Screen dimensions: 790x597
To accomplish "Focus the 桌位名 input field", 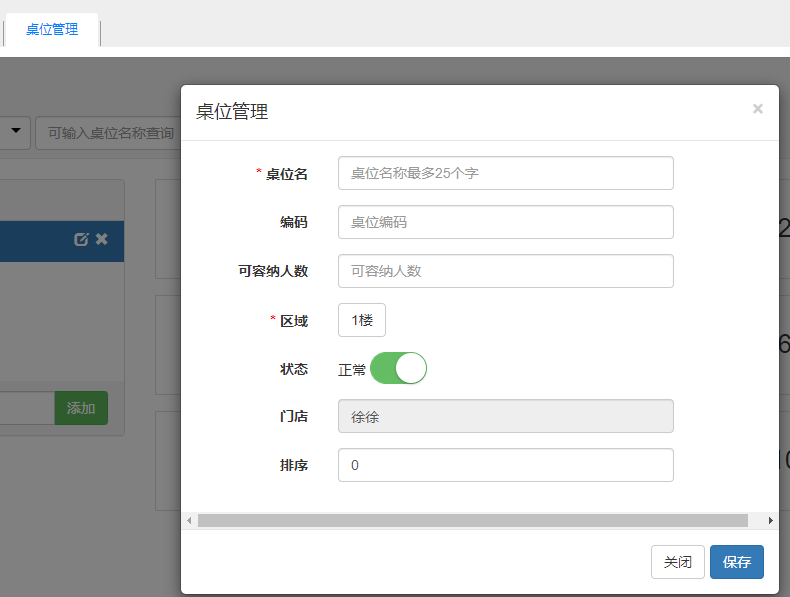I will pyautogui.click(x=505, y=173).
